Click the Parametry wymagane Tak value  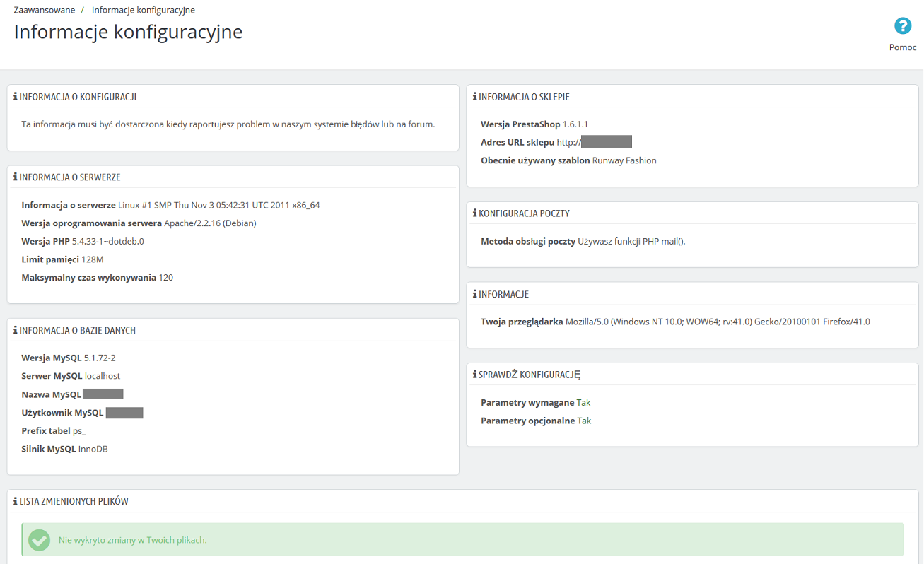(583, 403)
